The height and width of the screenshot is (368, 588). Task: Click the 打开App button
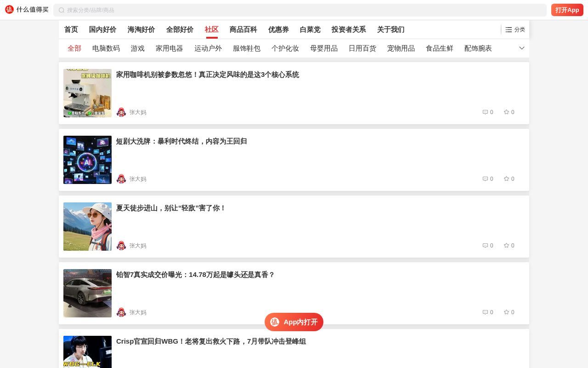[x=567, y=10]
